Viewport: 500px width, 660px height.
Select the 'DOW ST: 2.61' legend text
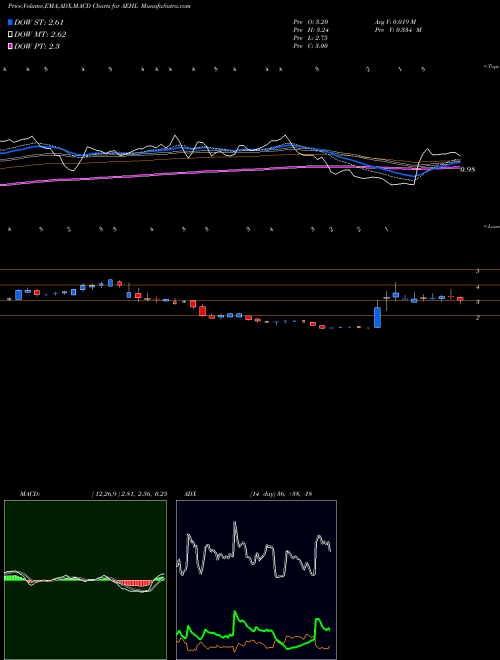click(x=39, y=22)
